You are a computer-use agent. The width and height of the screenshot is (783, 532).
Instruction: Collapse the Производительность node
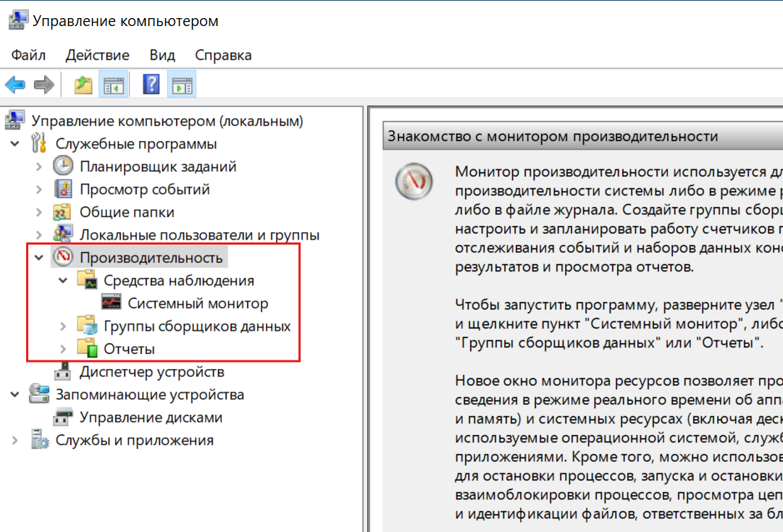39,258
